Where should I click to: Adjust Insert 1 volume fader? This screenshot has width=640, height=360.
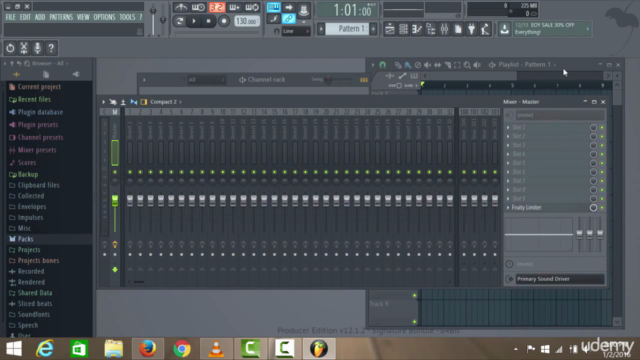tap(130, 200)
